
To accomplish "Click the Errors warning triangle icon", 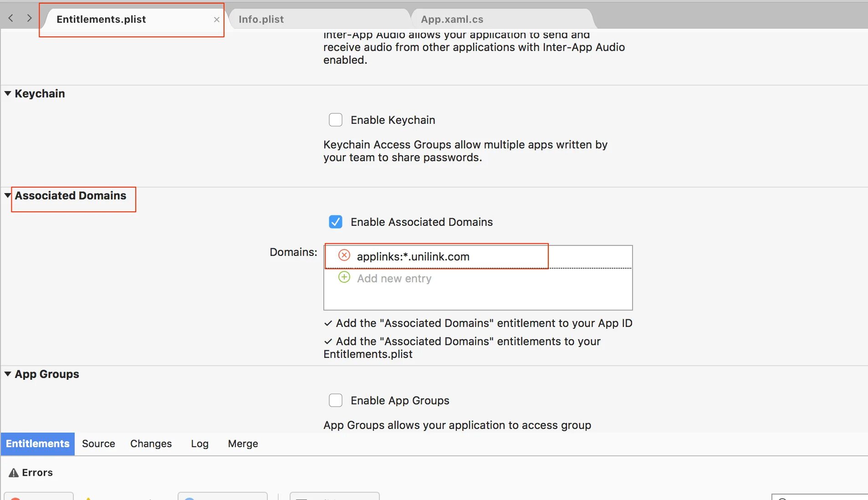I will coord(14,473).
